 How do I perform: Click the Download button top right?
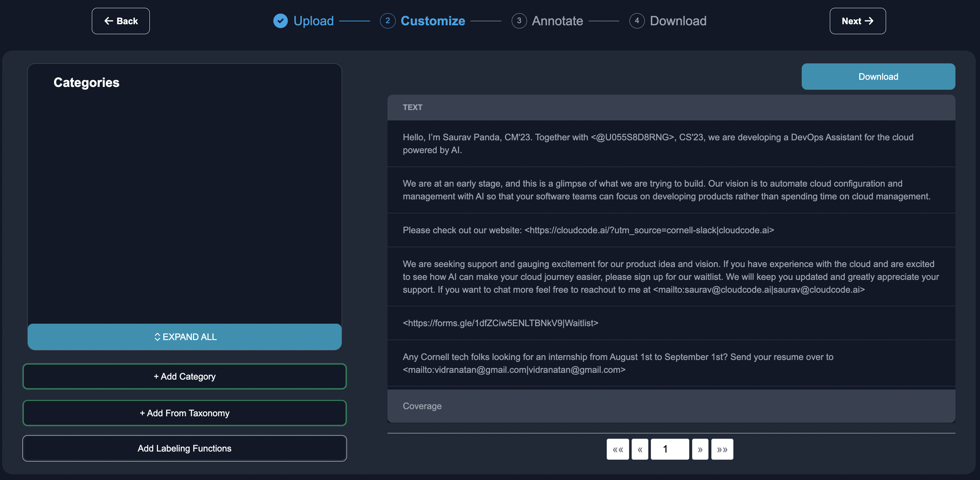(878, 76)
